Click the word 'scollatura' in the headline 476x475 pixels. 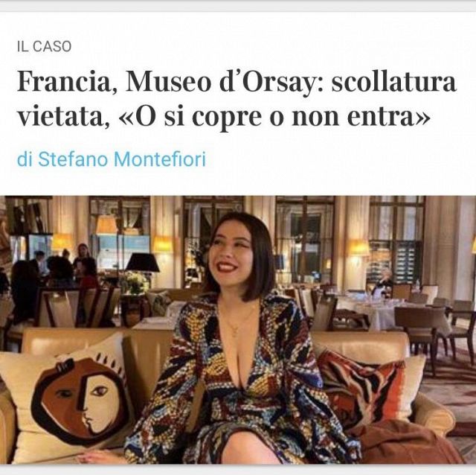pos(393,82)
